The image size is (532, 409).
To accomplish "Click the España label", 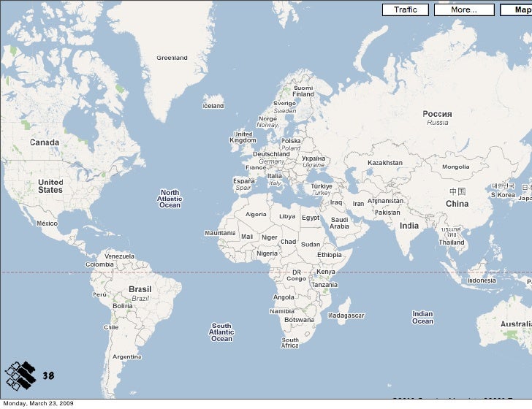I will click(243, 181).
